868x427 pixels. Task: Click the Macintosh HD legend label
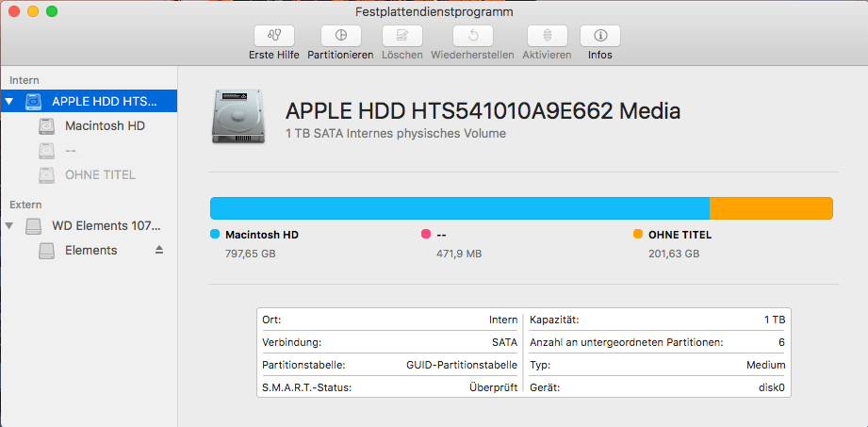(x=262, y=235)
